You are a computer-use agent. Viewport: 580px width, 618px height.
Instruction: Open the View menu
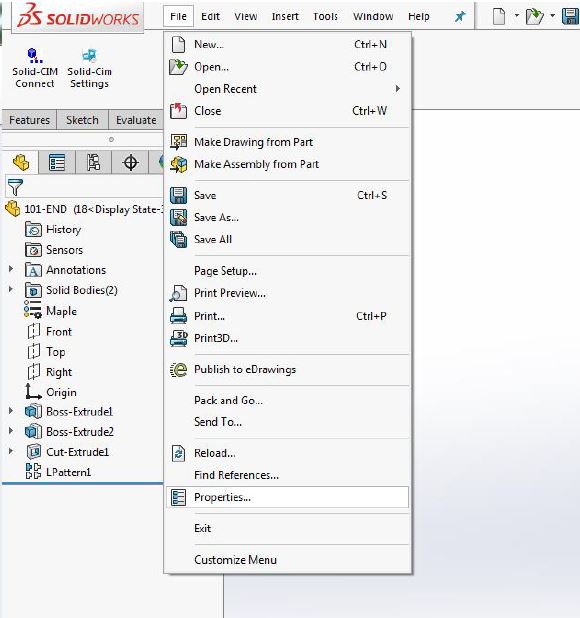pos(245,17)
